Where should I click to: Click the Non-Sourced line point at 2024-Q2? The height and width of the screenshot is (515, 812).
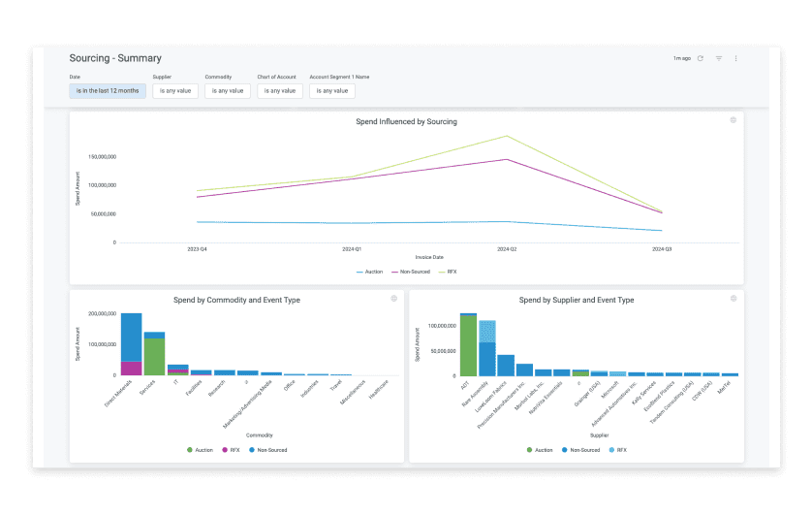click(507, 160)
